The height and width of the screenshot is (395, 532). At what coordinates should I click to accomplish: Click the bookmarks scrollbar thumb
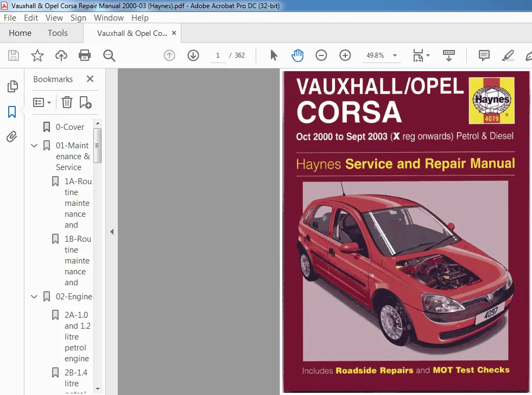(x=97, y=146)
